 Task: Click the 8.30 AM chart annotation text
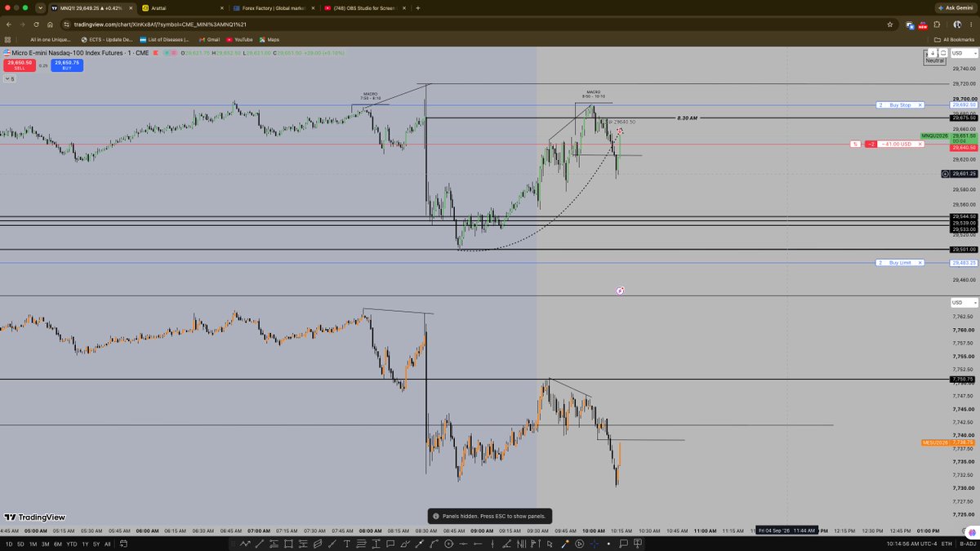click(687, 118)
